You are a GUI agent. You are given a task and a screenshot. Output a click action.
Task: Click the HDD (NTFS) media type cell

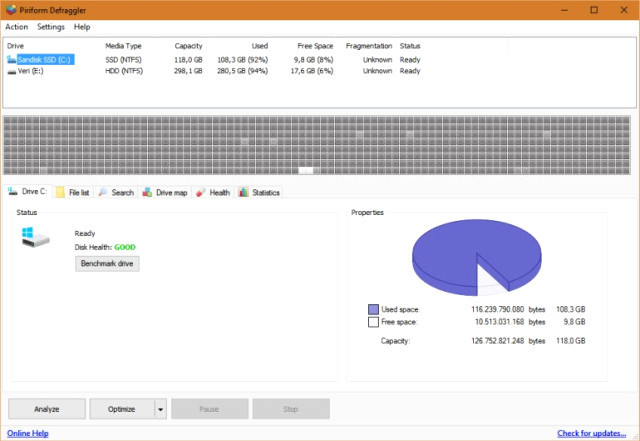click(x=124, y=71)
